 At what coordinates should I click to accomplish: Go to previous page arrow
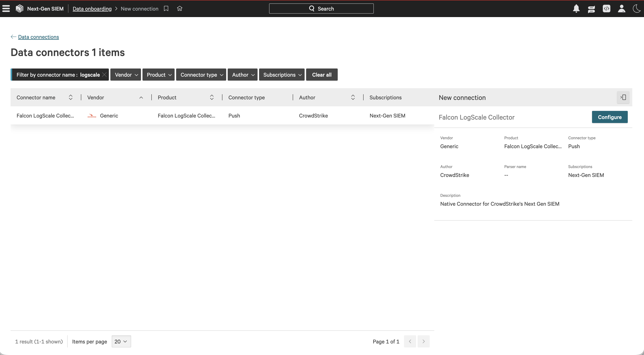410,342
